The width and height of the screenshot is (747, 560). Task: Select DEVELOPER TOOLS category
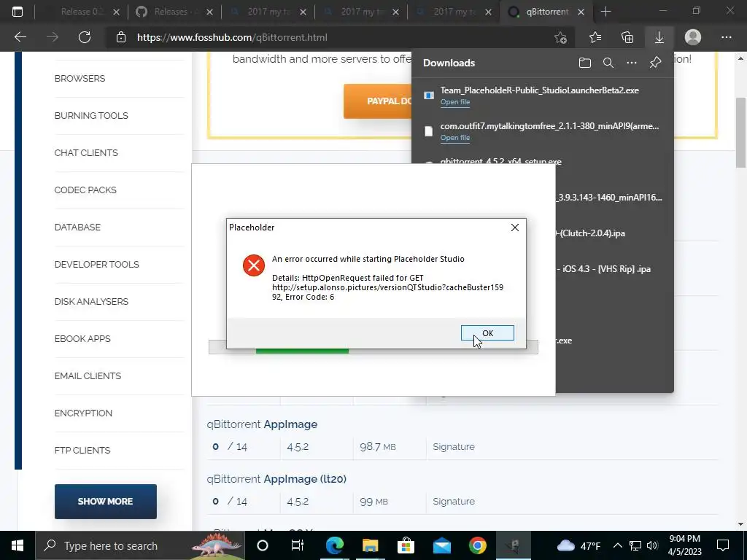coord(97,264)
